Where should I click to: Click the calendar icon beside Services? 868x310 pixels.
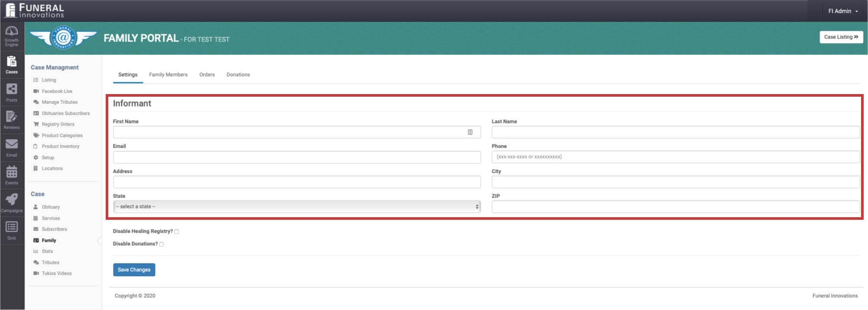tap(36, 219)
